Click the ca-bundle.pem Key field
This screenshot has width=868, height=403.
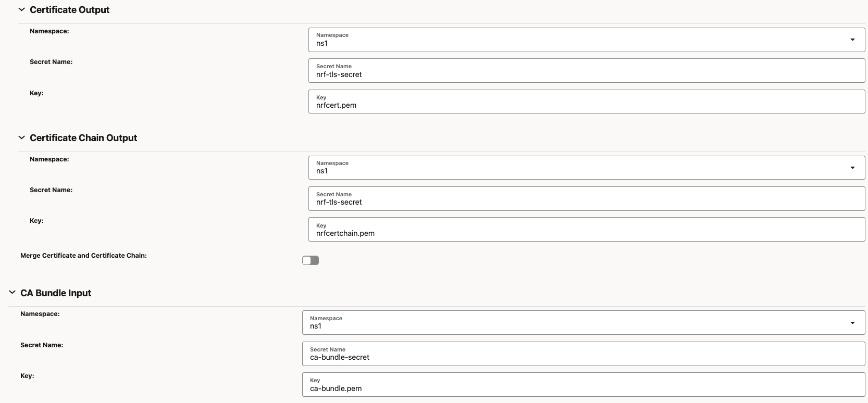click(x=584, y=385)
